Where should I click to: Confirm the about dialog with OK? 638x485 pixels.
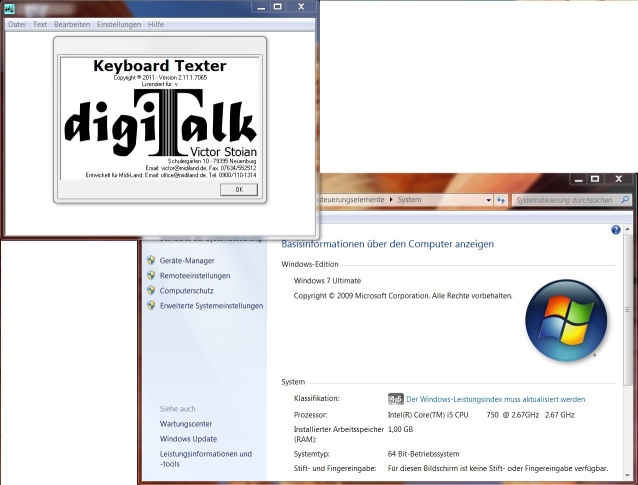239,190
